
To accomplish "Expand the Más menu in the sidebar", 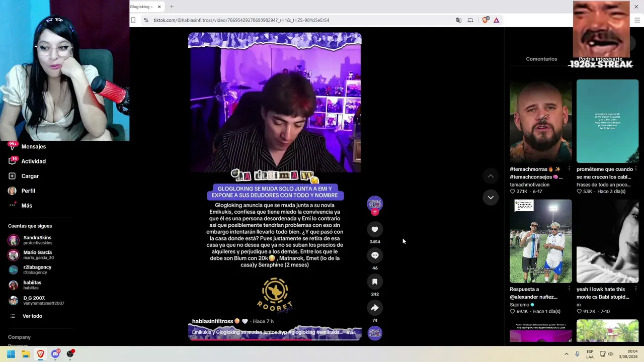I will tap(21, 206).
